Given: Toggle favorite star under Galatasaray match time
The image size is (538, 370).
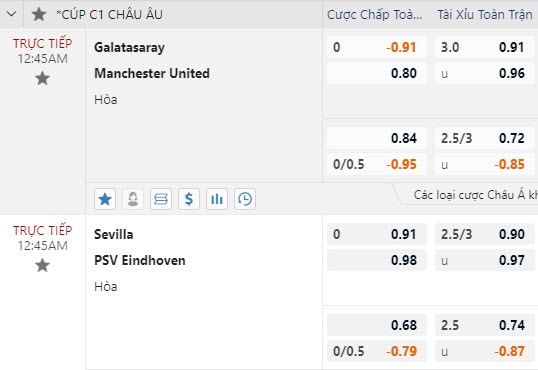Looking at the screenshot, I should click(43, 79).
